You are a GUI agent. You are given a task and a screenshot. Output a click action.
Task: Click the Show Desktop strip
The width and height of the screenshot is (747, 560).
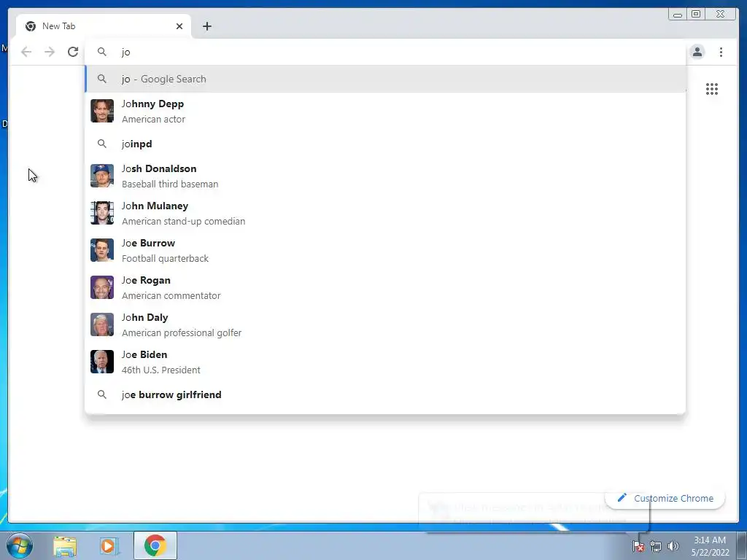pyautogui.click(x=741, y=545)
